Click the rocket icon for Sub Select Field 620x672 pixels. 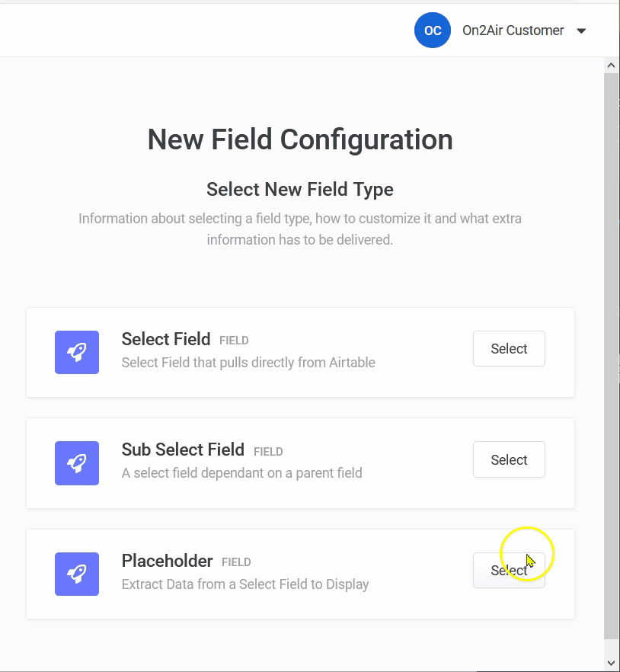(76, 463)
